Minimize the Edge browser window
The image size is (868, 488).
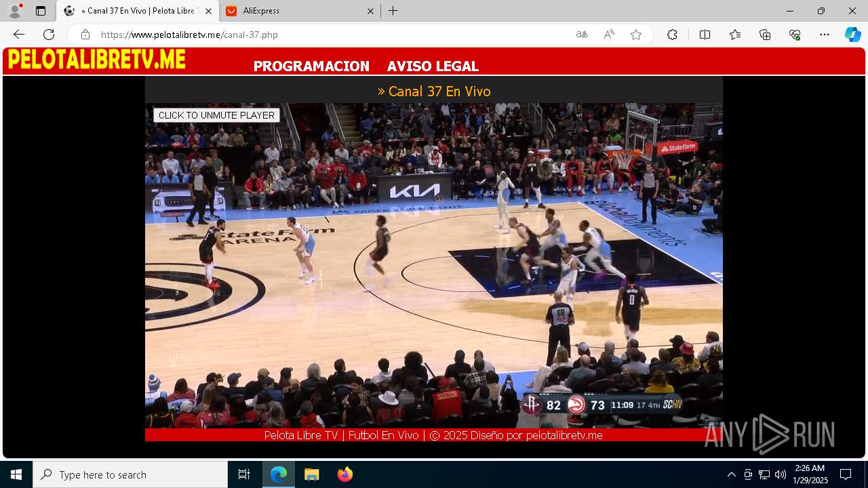tap(790, 11)
